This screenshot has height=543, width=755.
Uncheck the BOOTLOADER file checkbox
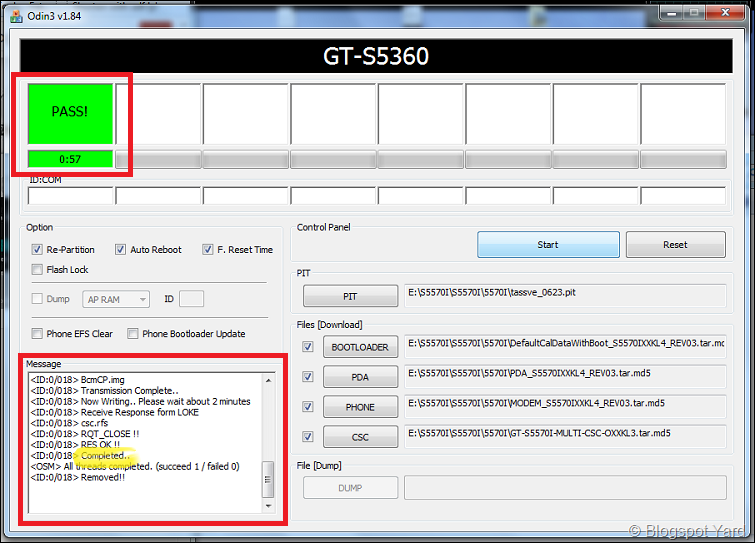(308, 347)
